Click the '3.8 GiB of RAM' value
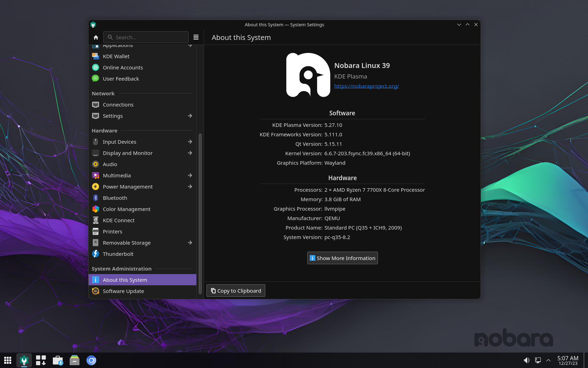588x368 pixels. tap(343, 199)
